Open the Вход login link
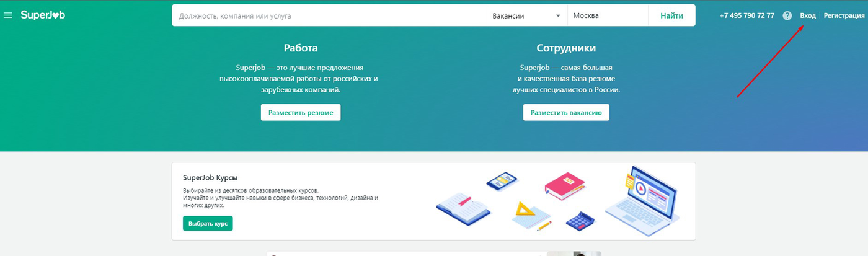Viewport: 868px width, 256px height. 808,15
